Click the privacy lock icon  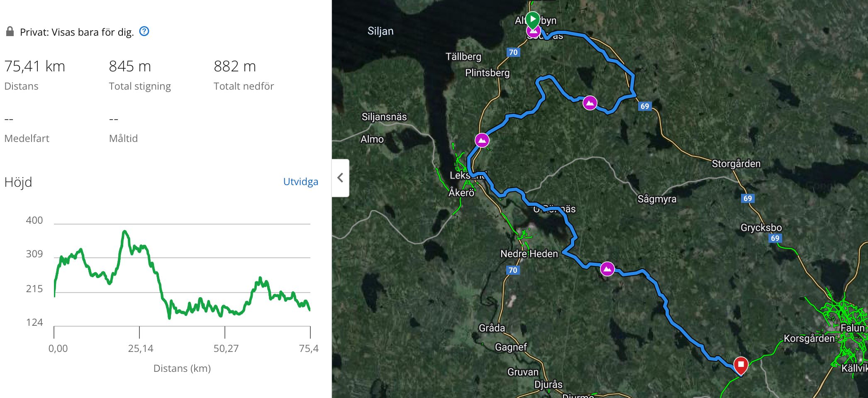[x=10, y=32]
